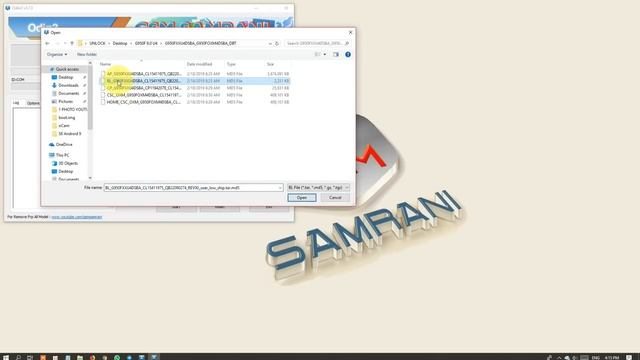Click the G950F 9.0 U4 breadcrumb
This screenshot has width=640, height=360.
click(146, 43)
